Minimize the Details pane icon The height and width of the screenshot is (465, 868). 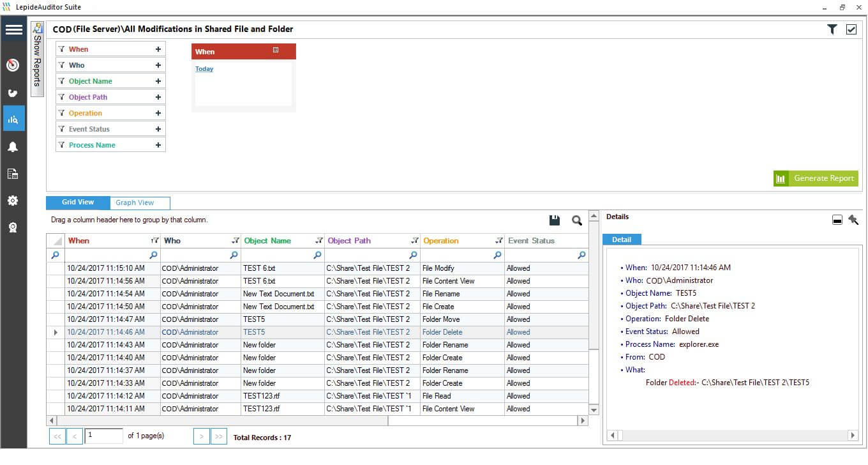[837, 220]
